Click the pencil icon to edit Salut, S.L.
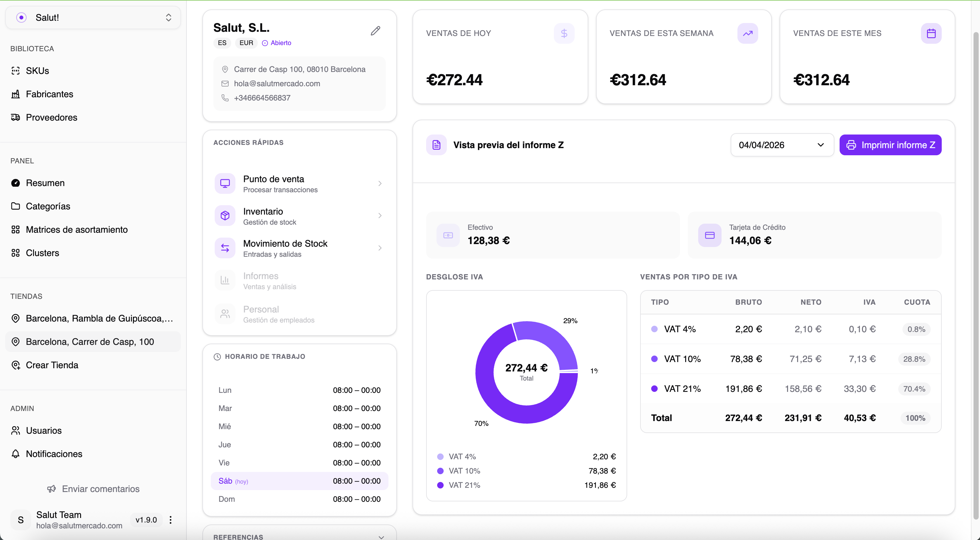980x540 pixels. [x=375, y=30]
